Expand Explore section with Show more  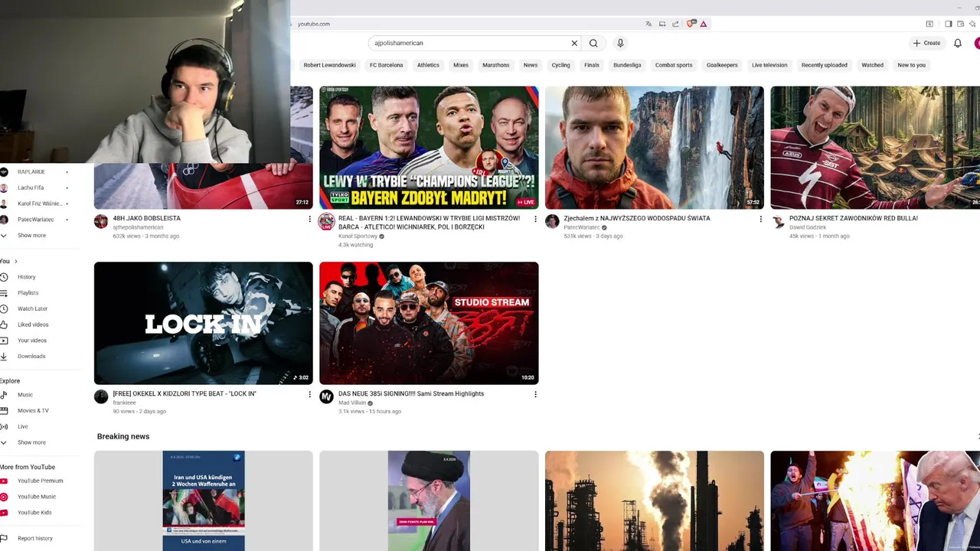tap(31, 442)
